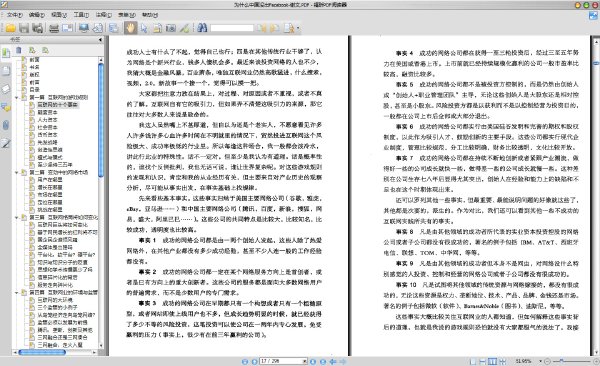
Task: Print the document using the printer icon
Action: pyautogui.click(x=54, y=28)
